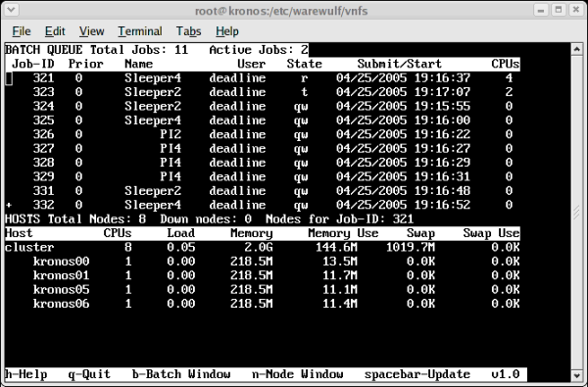The image size is (588, 387).
Task: Click host kronos01
Action: (x=61, y=275)
